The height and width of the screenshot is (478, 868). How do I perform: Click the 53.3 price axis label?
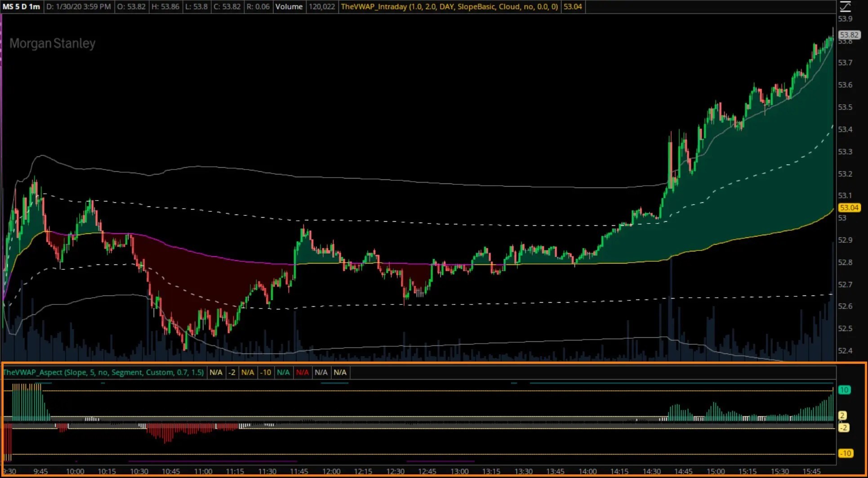click(x=845, y=152)
